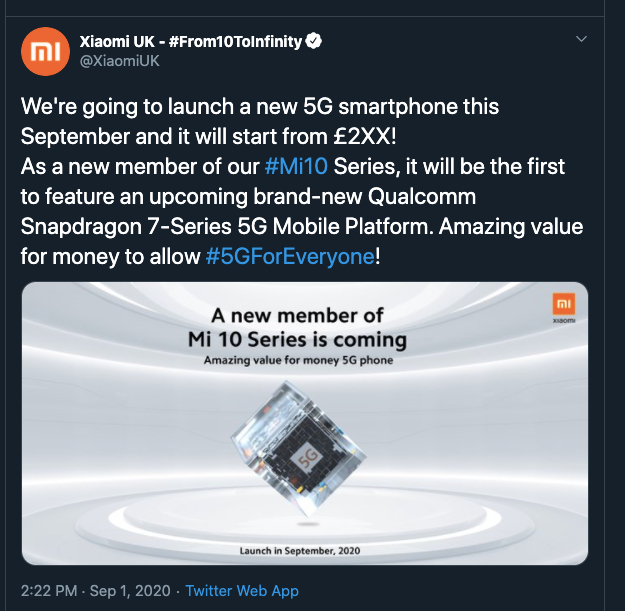This screenshot has height=611, width=625.
Task: Click the blue verified badge
Action: (x=313, y=42)
